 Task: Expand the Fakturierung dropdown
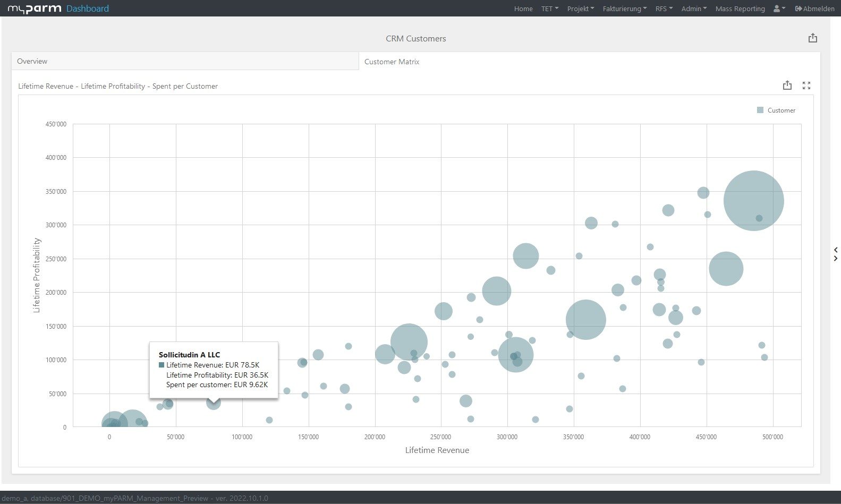point(624,8)
